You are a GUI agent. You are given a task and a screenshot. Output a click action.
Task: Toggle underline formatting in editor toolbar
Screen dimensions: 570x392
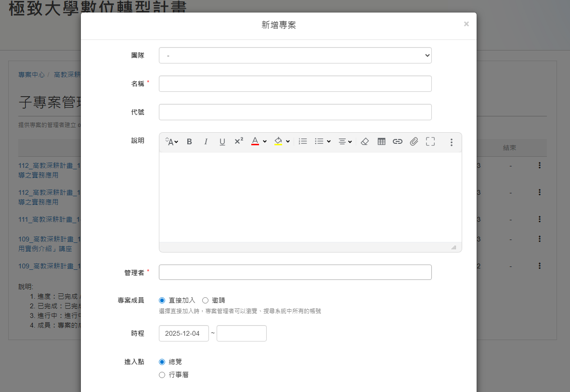pos(222,141)
